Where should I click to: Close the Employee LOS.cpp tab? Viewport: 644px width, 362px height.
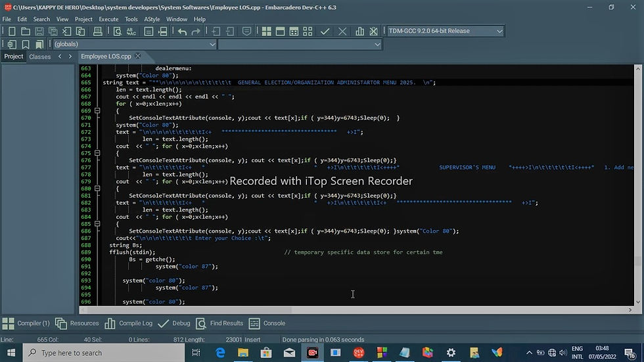tap(138, 56)
